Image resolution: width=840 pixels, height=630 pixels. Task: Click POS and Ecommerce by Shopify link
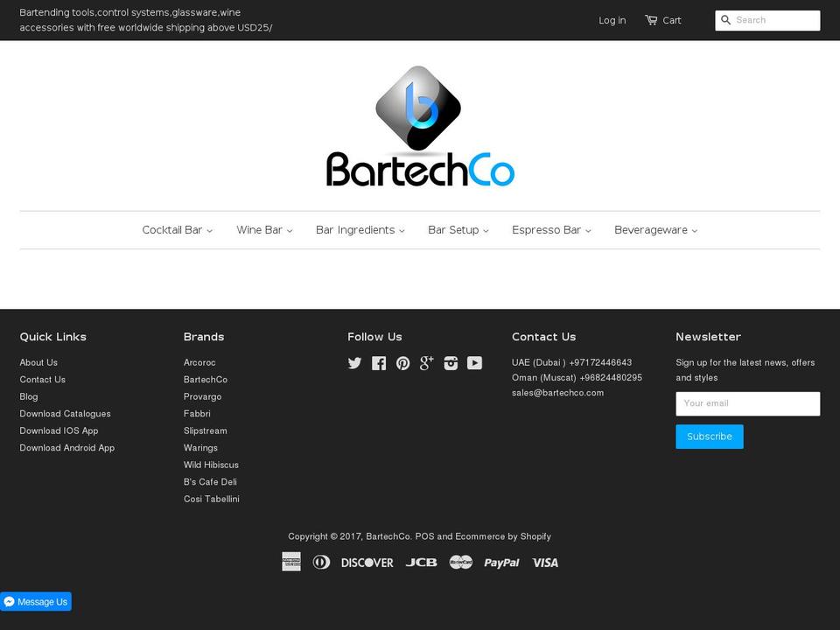point(483,536)
